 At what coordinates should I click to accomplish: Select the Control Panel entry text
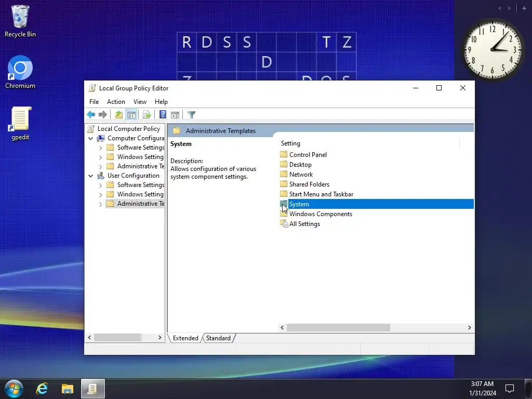click(x=308, y=154)
